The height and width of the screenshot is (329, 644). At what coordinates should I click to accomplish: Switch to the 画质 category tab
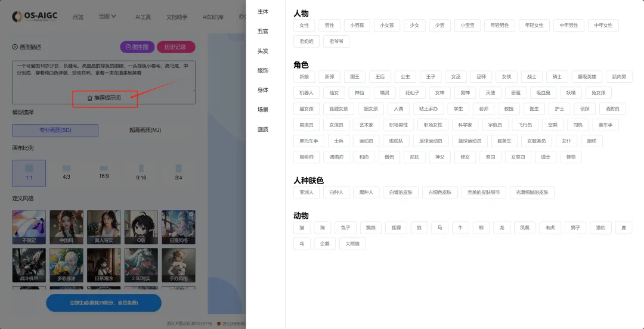click(263, 129)
